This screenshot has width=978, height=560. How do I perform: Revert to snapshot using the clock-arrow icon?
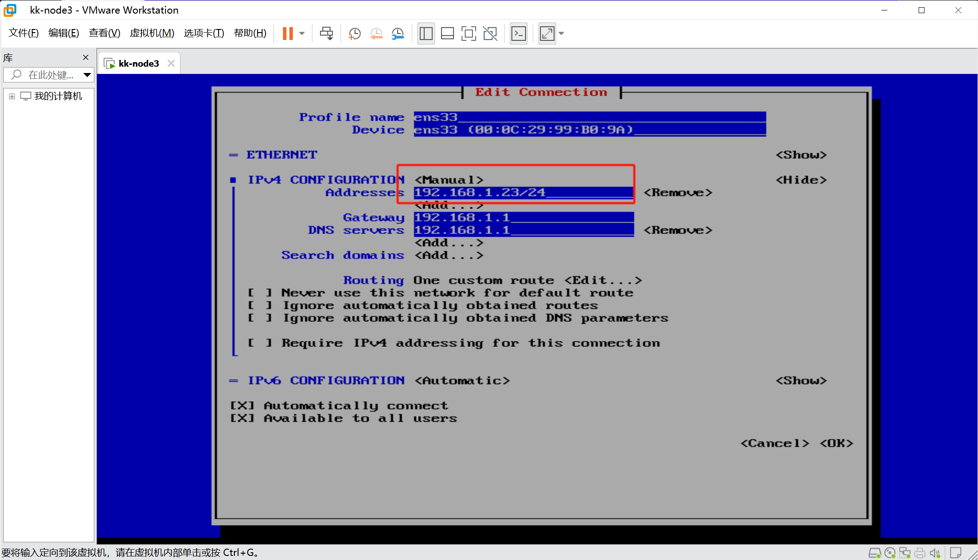pyautogui.click(x=376, y=34)
